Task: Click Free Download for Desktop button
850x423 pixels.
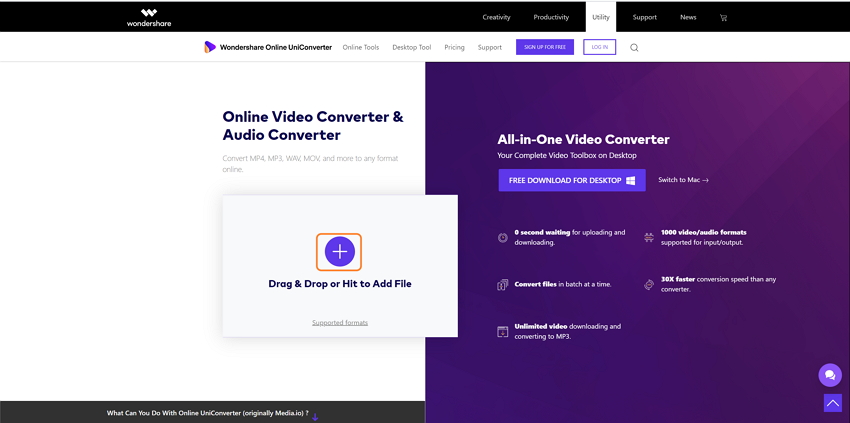Action: (571, 180)
